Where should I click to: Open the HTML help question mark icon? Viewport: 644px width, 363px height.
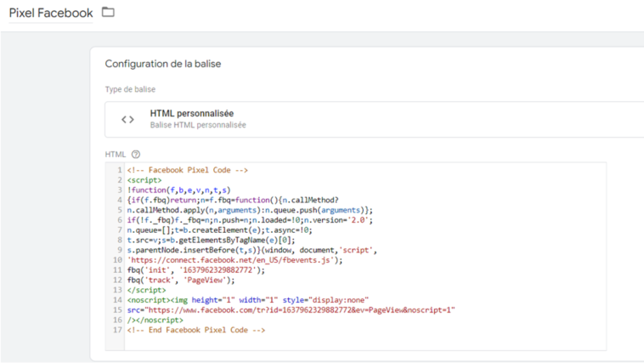tap(136, 154)
